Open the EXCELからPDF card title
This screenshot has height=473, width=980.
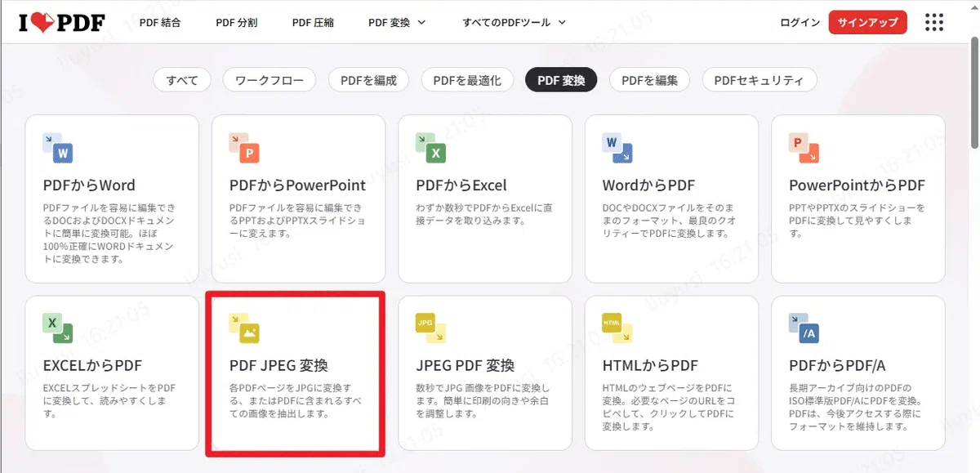(92, 365)
